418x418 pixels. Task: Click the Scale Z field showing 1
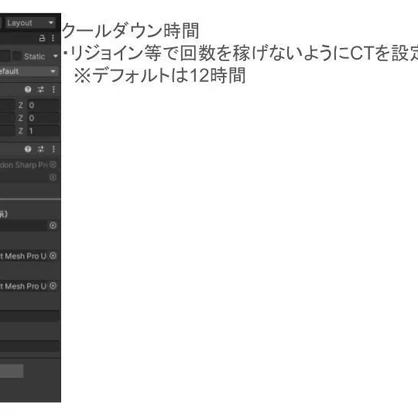tap(43, 131)
